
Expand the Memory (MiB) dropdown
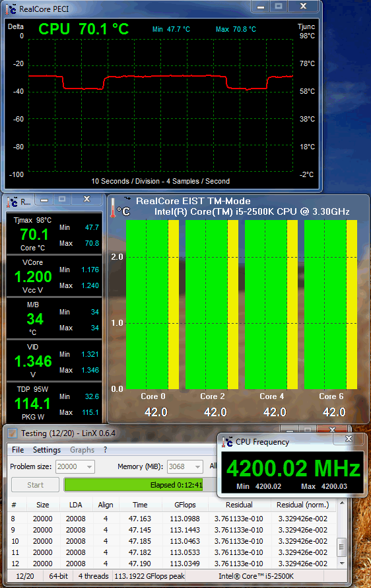pos(197,467)
